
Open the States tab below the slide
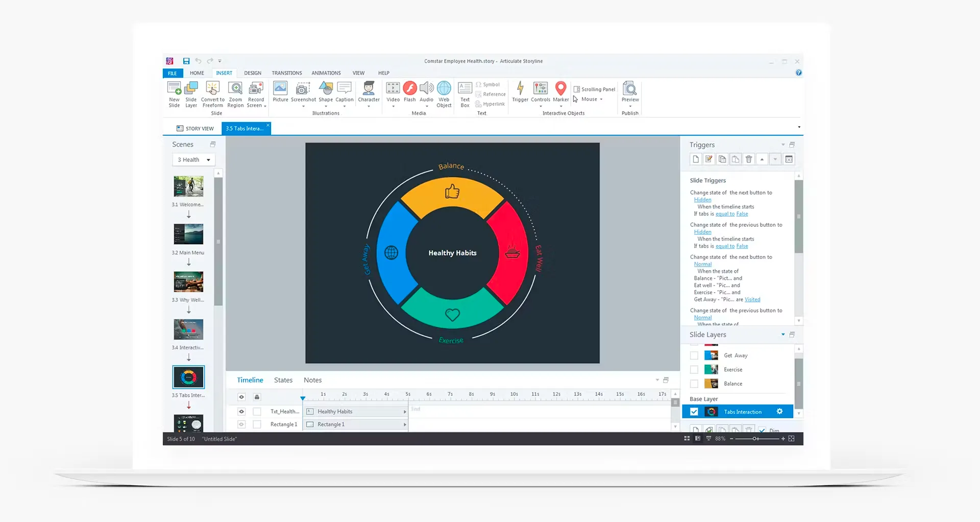(283, 379)
